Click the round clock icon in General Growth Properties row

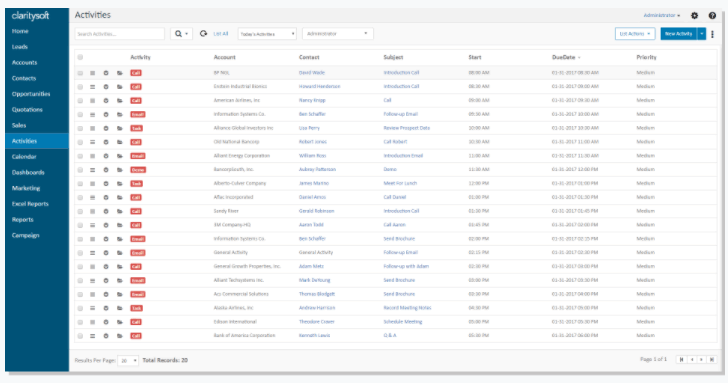click(x=106, y=266)
